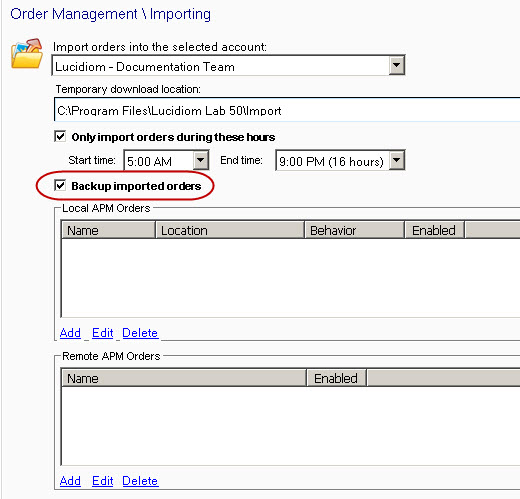The height and width of the screenshot is (499, 520).
Task: Click Name column header in Remote orders
Action: click(x=184, y=378)
